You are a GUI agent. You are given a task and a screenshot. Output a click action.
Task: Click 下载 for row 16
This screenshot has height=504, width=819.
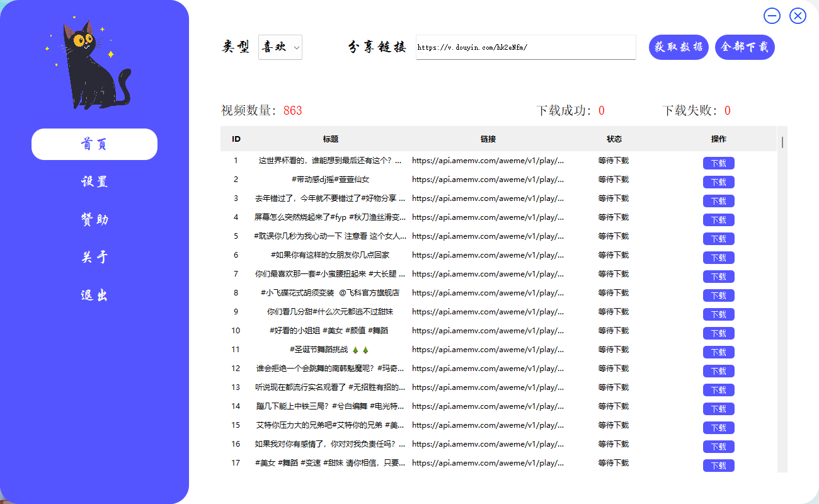click(x=719, y=447)
